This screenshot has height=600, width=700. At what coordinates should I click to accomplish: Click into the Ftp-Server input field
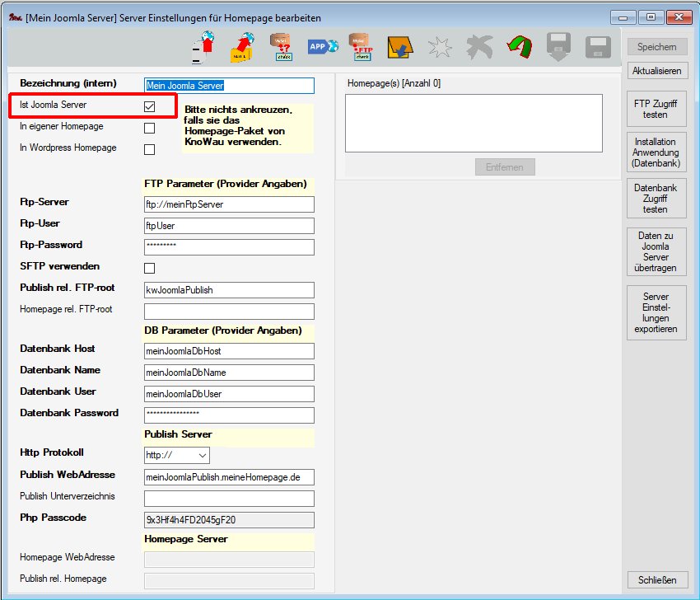[x=229, y=204]
